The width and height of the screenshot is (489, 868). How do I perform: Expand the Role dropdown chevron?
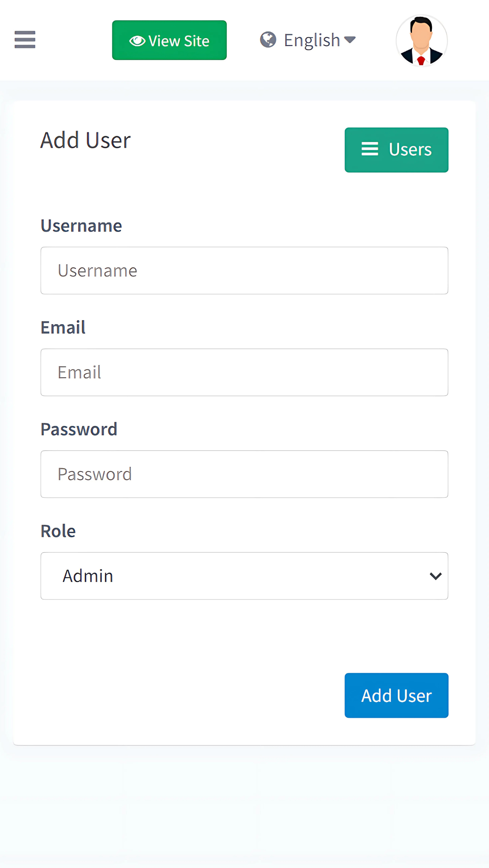pyautogui.click(x=435, y=576)
